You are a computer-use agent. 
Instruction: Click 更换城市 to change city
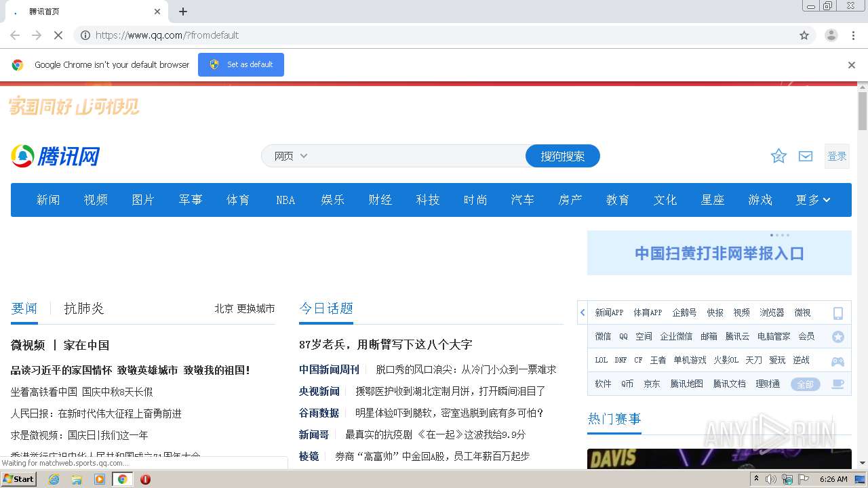point(256,308)
